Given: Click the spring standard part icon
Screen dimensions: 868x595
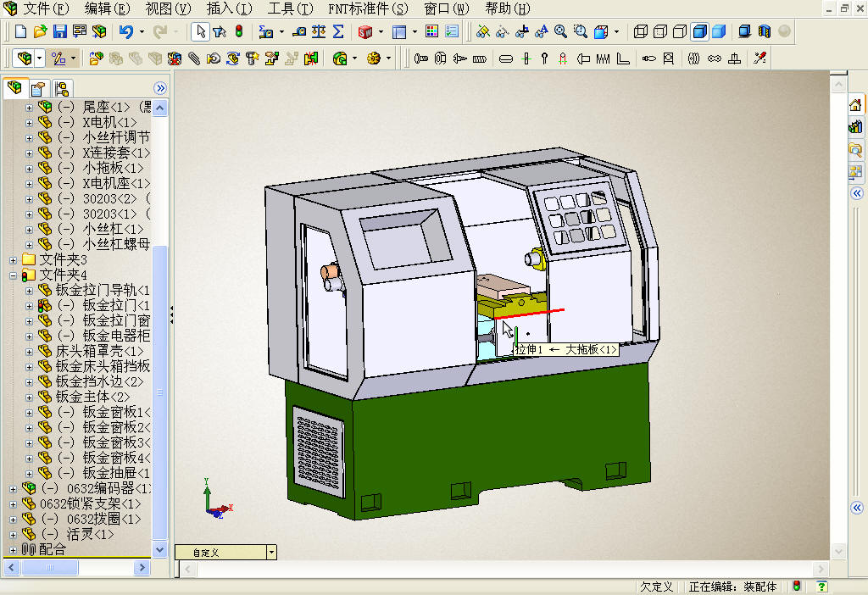Looking at the screenshot, I should [x=603, y=58].
